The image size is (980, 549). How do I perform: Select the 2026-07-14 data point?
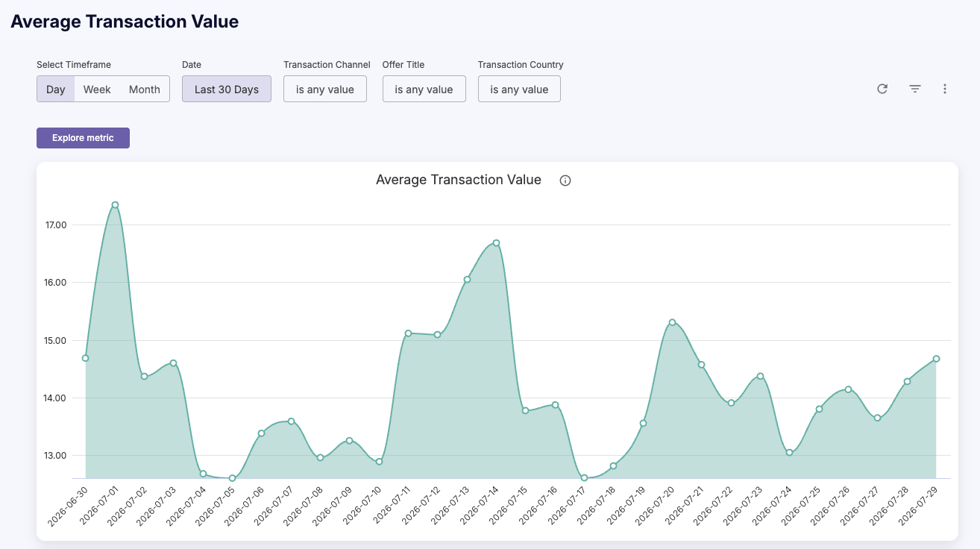click(x=496, y=243)
